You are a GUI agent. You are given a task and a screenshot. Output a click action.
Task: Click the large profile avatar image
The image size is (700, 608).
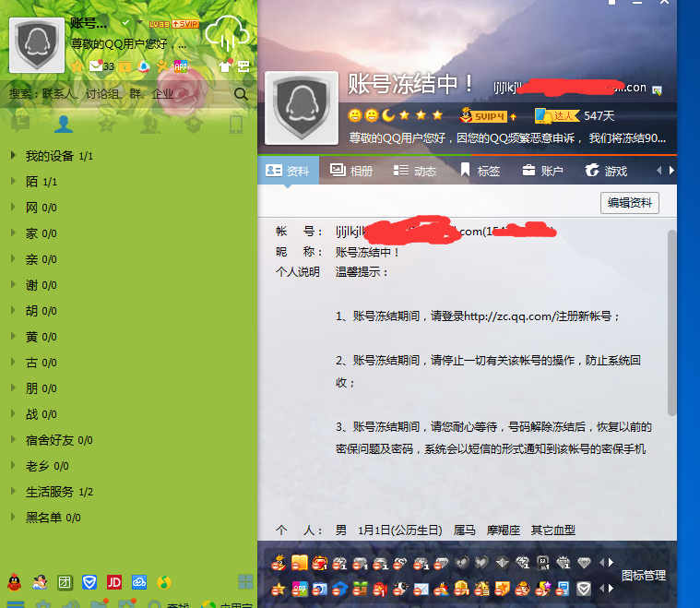click(x=302, y=108)
